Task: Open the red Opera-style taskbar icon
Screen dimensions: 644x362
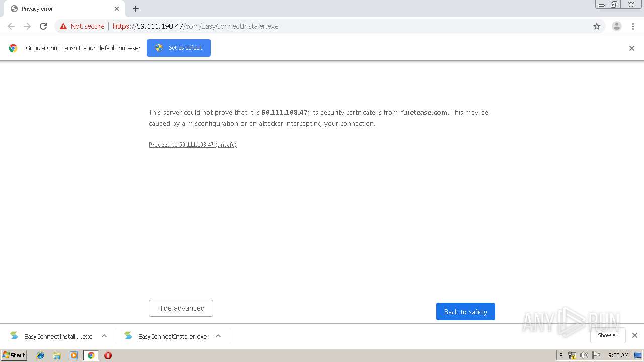Action: click(x=108, y=355)
